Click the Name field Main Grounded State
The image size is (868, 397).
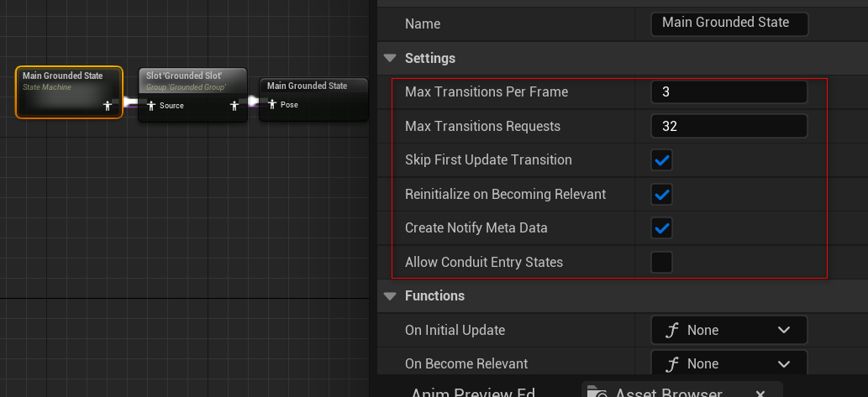(729, 24)
